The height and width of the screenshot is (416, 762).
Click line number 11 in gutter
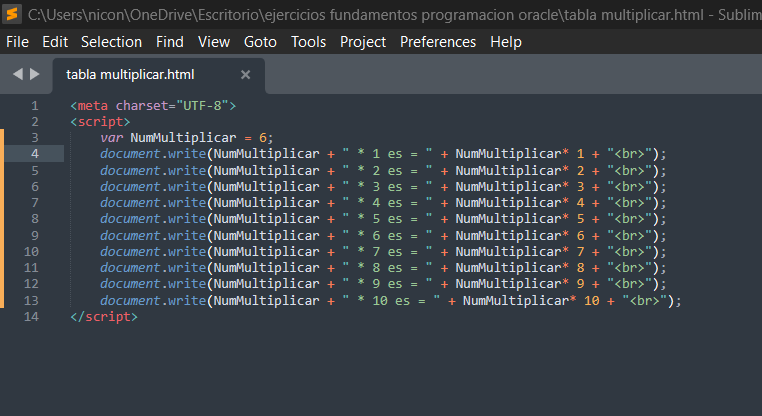[x=31, y=268]
